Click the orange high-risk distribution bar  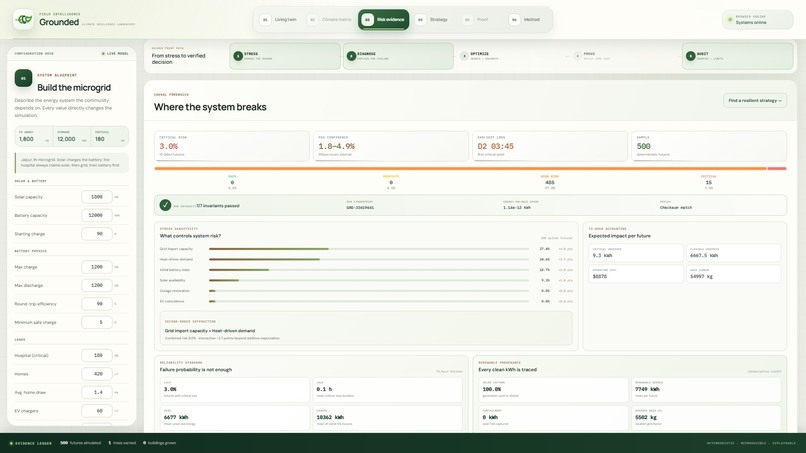[x=461, y=168]
